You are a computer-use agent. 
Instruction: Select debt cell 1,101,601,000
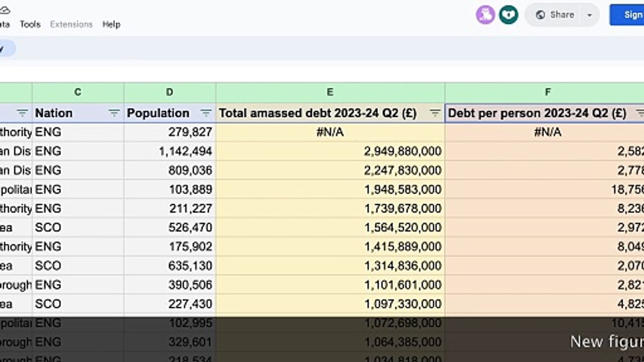click(x=330, y=285)
